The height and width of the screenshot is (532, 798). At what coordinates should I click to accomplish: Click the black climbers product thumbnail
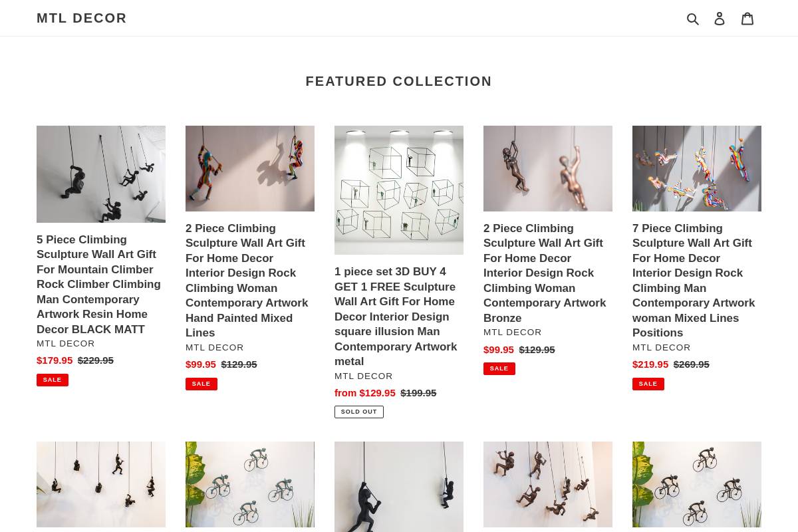[x=101, y=174]
